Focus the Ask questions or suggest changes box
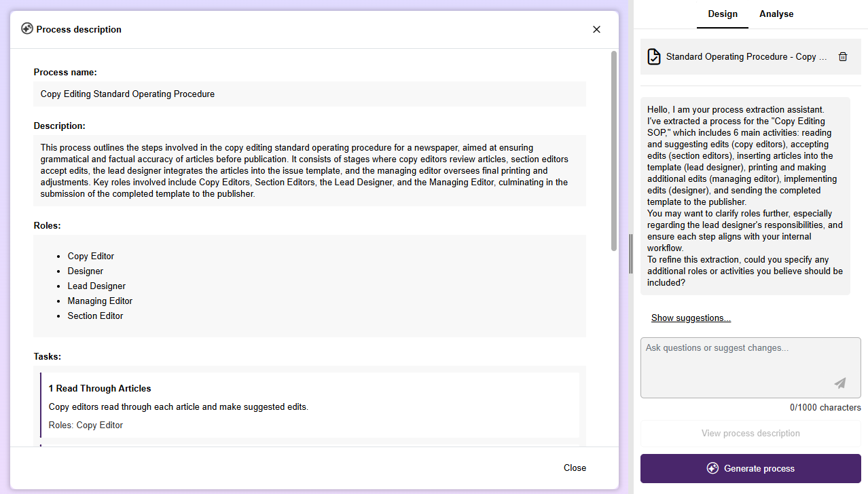The height and width of the screenshot is (494, 868). (x=740, y=366)
